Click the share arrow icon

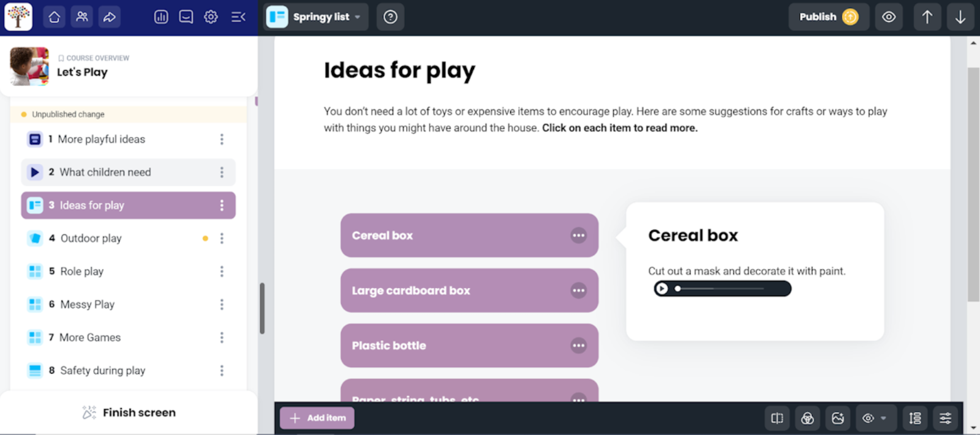(110, 17)
